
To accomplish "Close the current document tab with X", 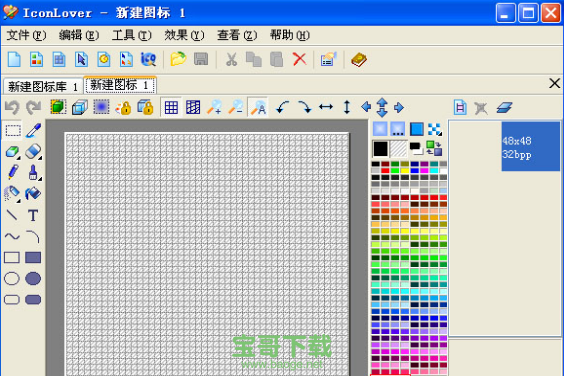I will point(555,83).
